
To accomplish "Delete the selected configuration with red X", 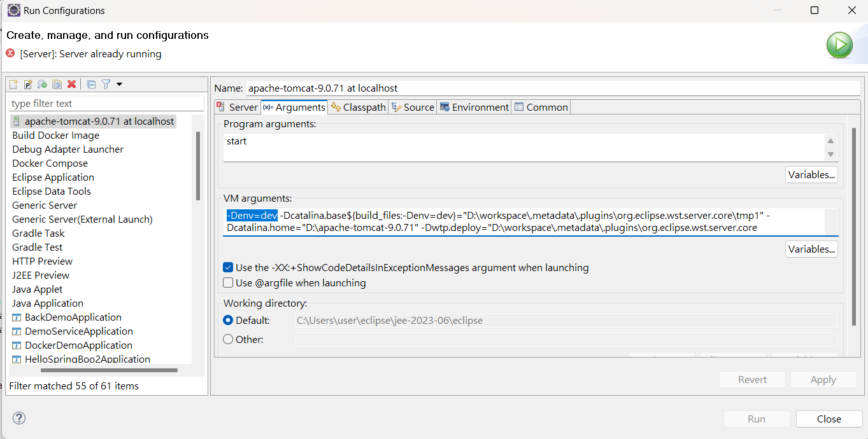I will [x=72, y=84].
